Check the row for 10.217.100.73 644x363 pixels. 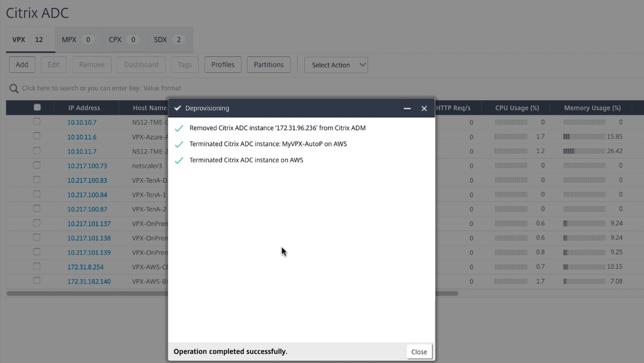tap(36, 165)
